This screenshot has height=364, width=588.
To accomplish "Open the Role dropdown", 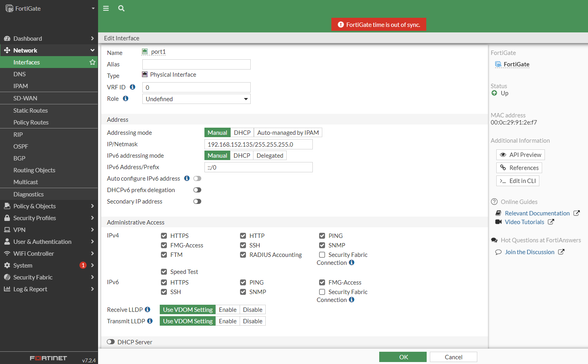I will [197, 99].
